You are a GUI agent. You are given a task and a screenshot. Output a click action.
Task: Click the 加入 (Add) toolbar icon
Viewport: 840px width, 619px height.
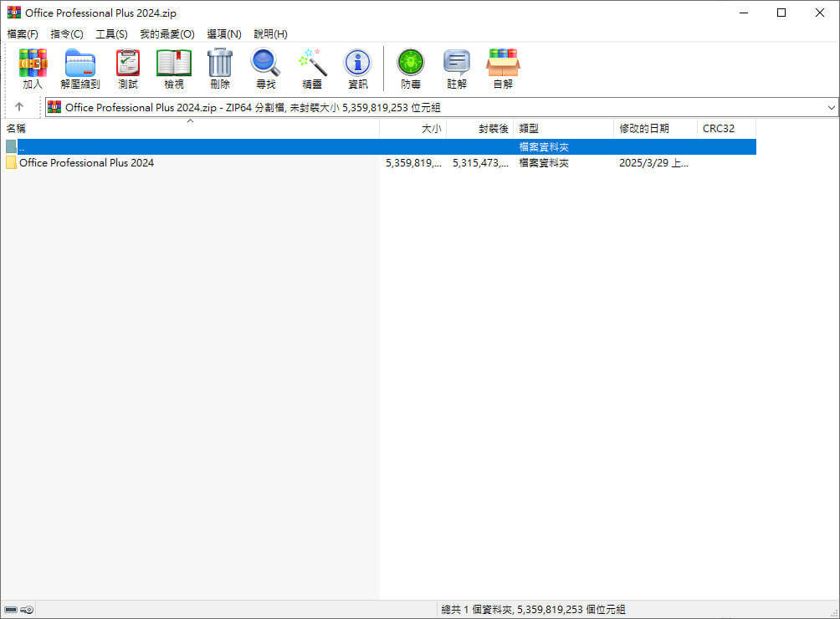tap(33, 69)
